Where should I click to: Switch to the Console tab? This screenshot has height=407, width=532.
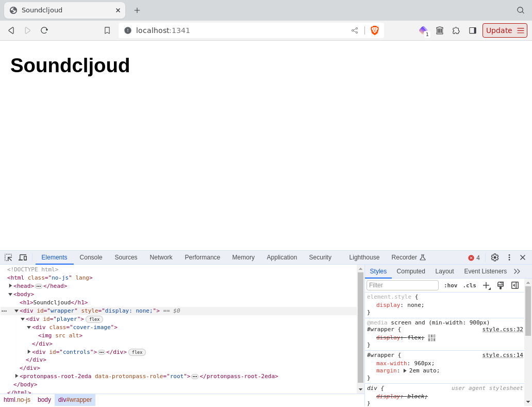click(91, 257)
